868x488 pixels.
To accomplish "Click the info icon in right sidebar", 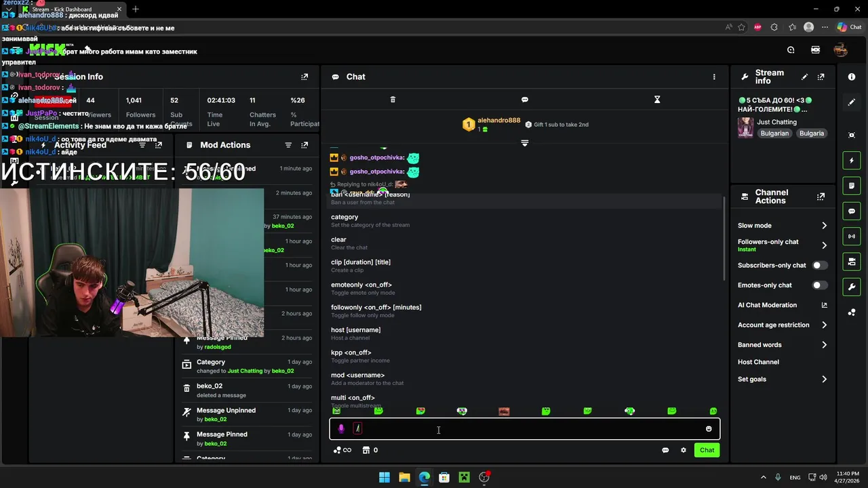I will pyautogui.click(x=852, y=77).
